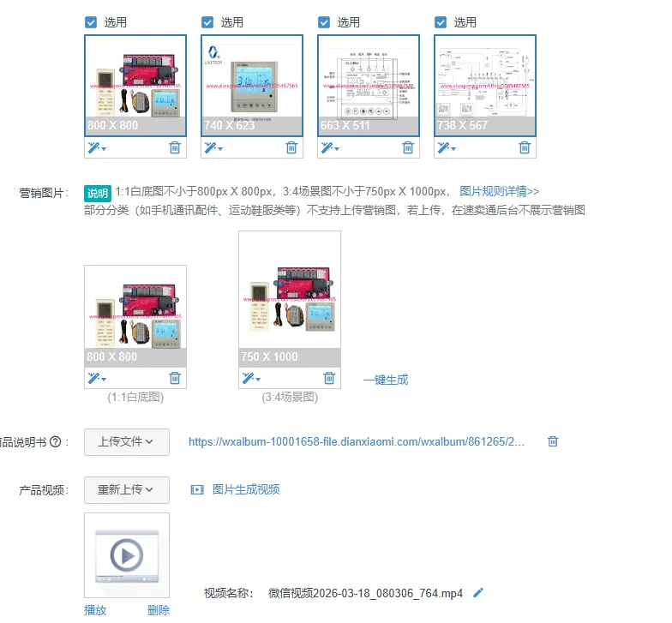
Task: Click 播放 link under video
Action: 95,610
